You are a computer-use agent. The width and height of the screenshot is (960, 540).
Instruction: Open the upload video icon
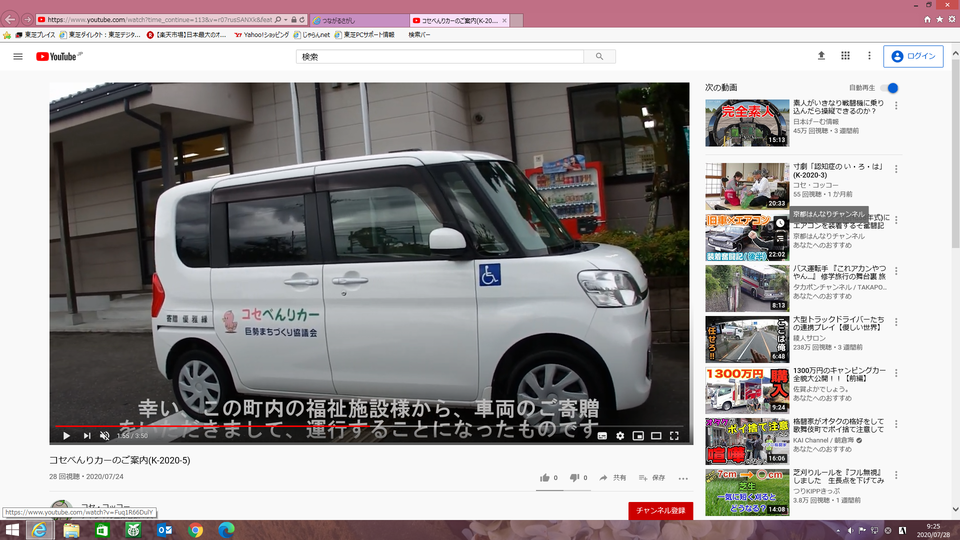[x=821, y=56]
